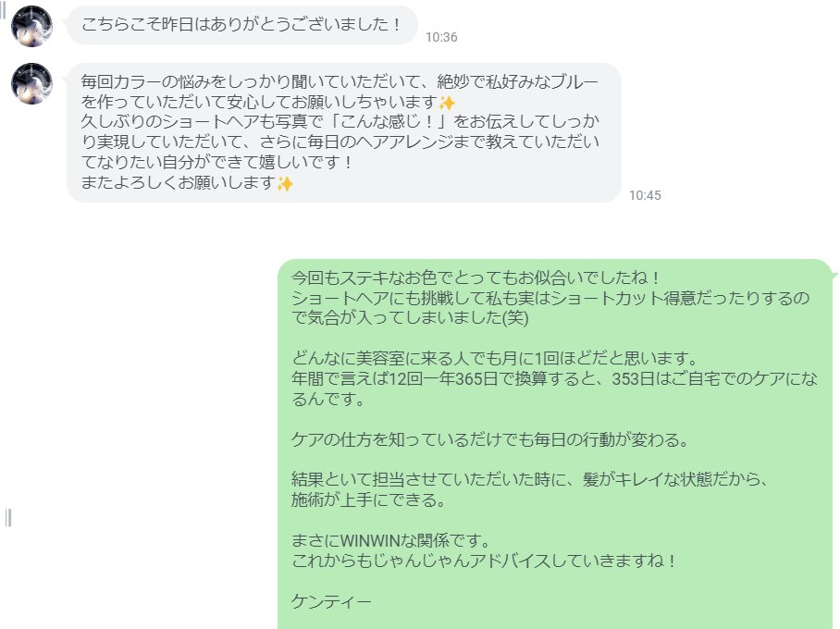
Task: Select the gray message about 毎回カラーの悩み
Action: pos(344,132)
